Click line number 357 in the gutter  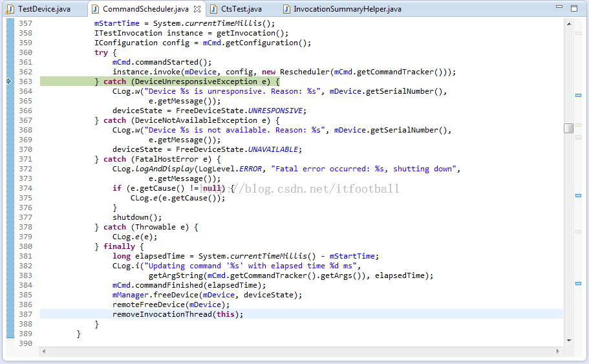(x=26, y=23)
